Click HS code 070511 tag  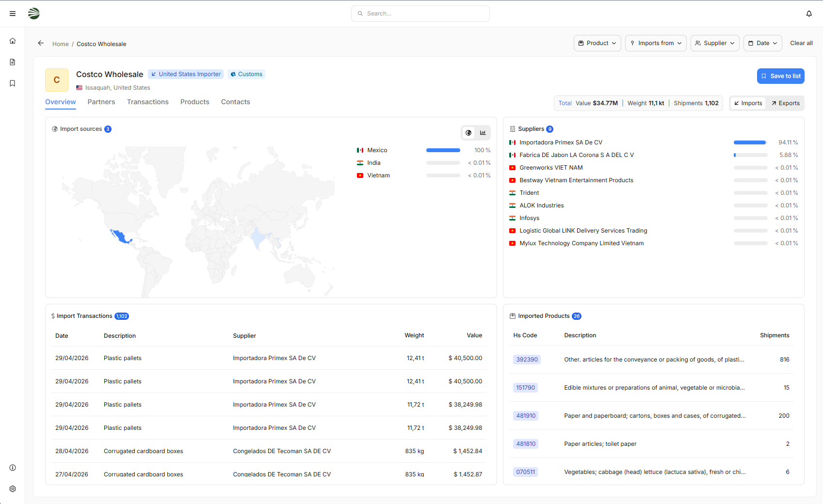tap(526, 472)
